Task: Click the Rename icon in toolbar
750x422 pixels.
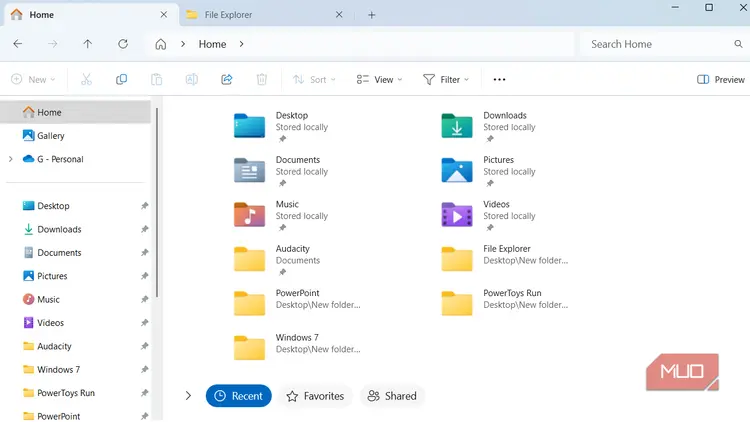Action: click(192, 79)
